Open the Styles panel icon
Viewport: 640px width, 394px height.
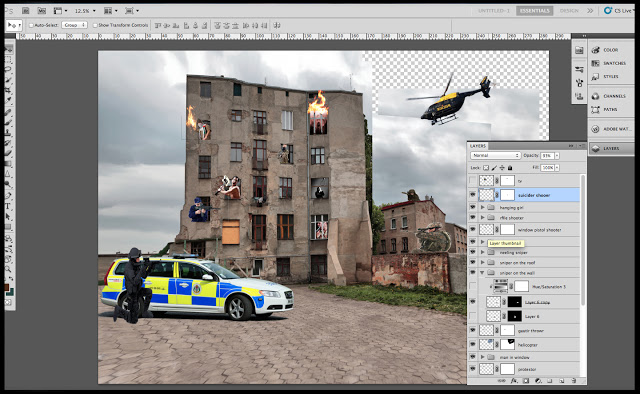[x=596, y=76]
